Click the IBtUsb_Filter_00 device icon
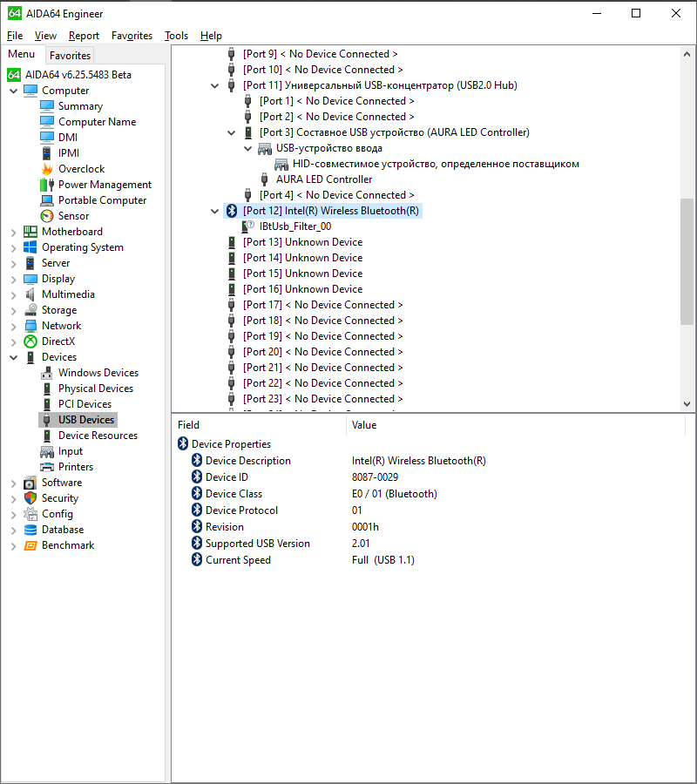 (248, 226)
